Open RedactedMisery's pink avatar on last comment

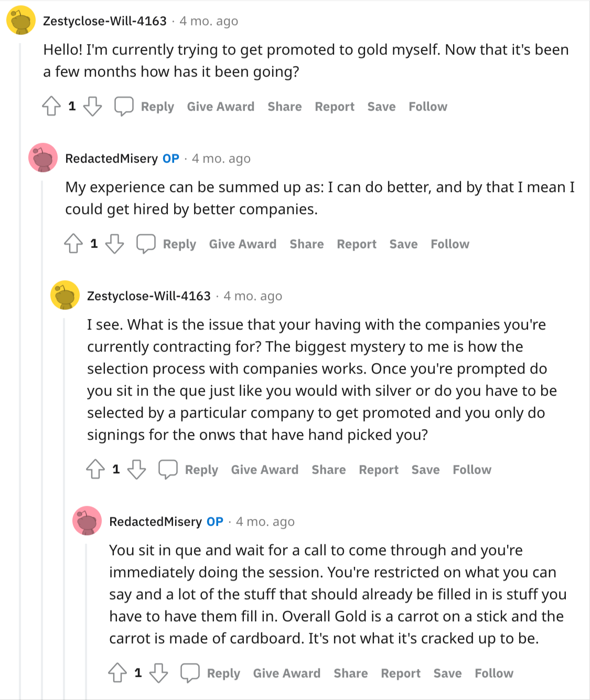pyautogui.click(x=87, y=521)
